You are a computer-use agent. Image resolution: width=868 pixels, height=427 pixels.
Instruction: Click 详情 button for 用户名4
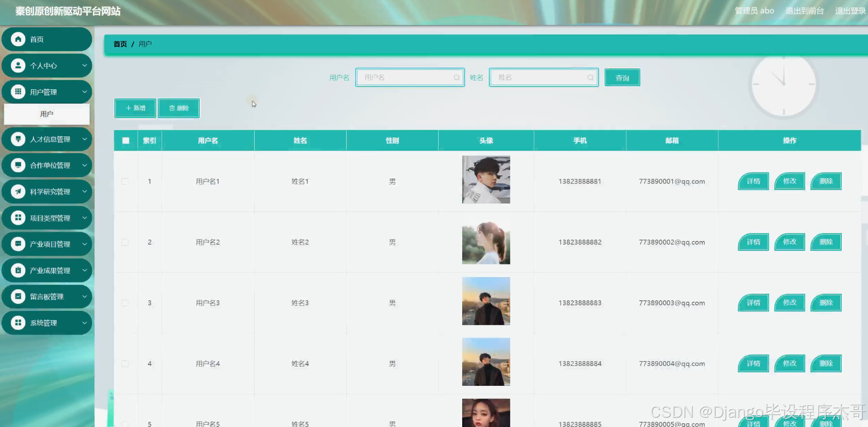[753, 364]
